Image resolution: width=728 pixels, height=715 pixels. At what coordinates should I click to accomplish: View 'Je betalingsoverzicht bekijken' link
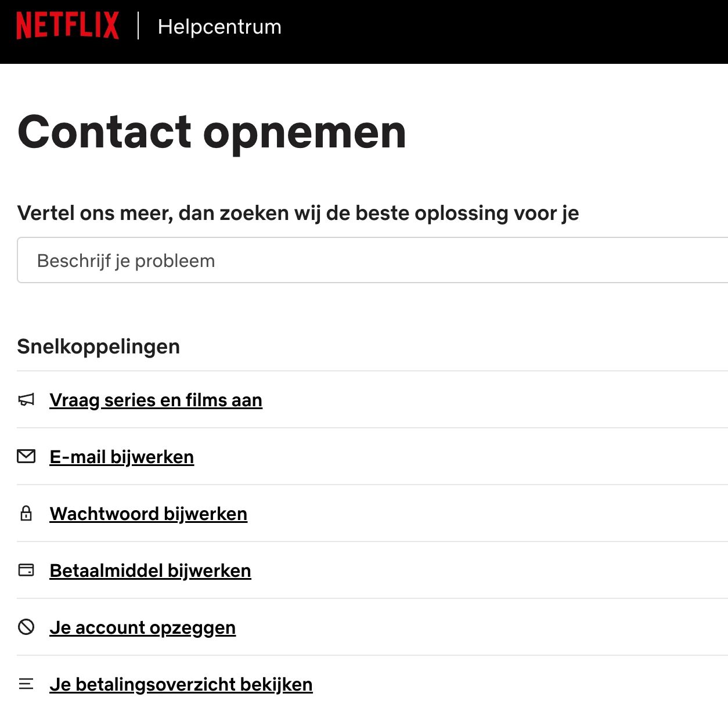[181, 684]
